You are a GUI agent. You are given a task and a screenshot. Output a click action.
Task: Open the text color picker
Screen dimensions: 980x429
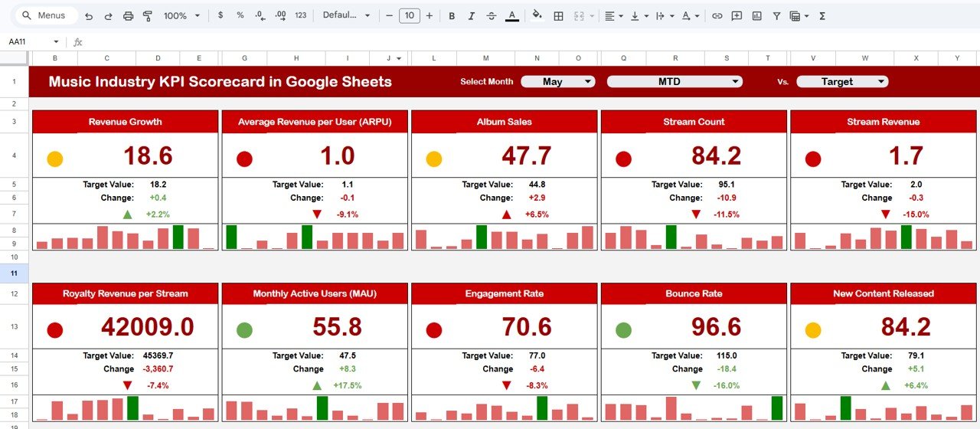511,16
